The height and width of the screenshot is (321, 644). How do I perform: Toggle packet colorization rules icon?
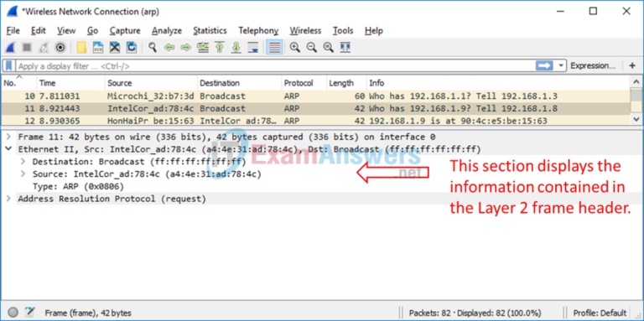pyautogui.click(x=274, y=48)
